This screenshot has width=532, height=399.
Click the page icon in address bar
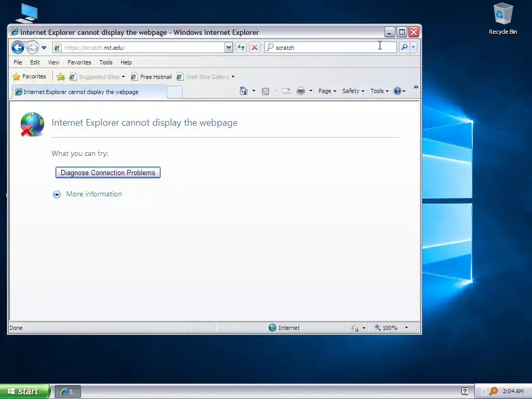coord(58,47)
